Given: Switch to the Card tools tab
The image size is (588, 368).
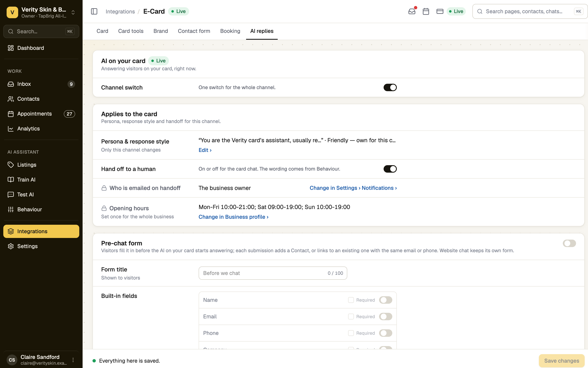Looking at the screenshot, I should click(x=131, y=31).
